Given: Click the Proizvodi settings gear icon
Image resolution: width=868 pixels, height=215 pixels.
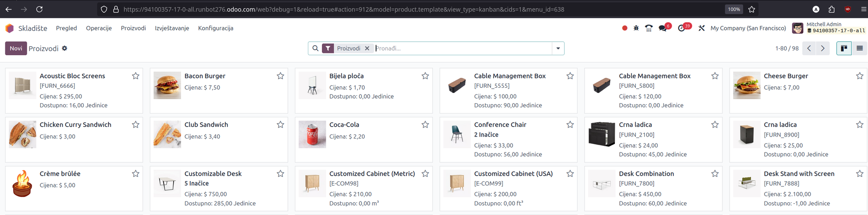Looking at the screenshot, I should coord(65,48).
